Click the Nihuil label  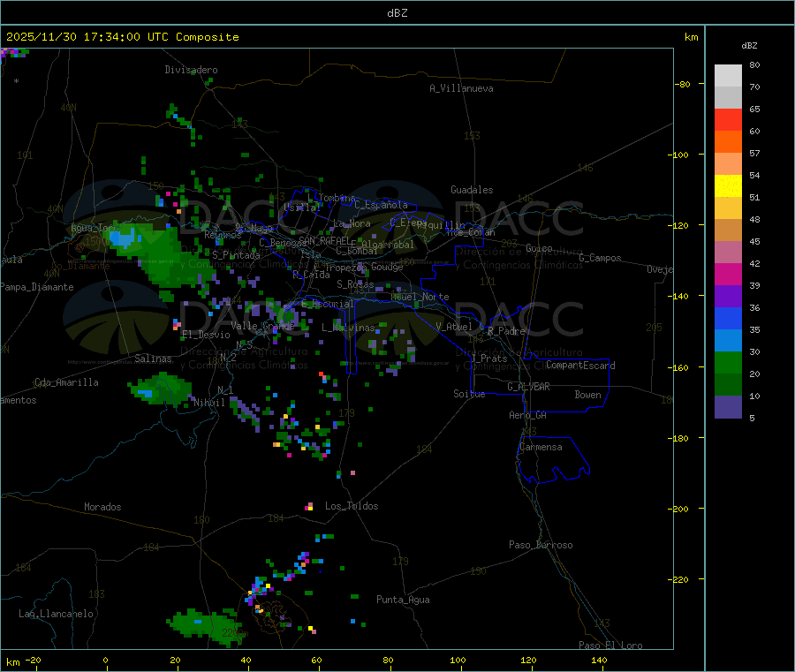209,403
